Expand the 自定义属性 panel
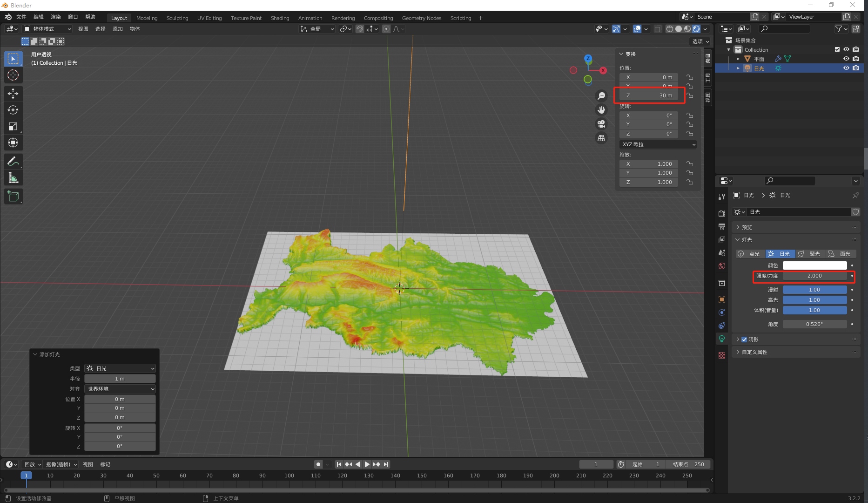This screenshot has width=868, height=503. coord(754,352)
